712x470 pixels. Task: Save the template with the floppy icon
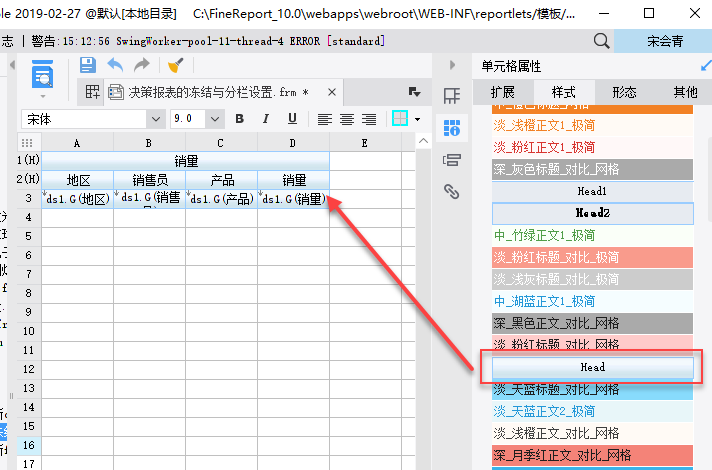pos(88,65)
